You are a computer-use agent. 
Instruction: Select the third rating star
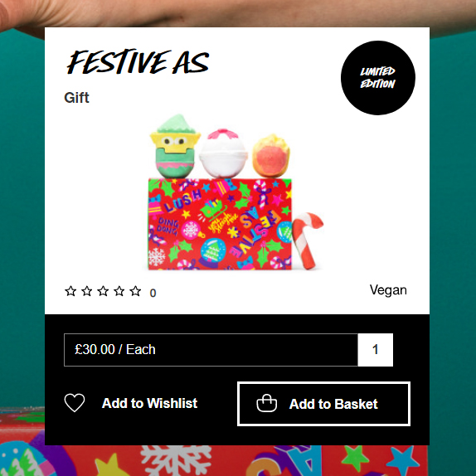coord(103,291)
